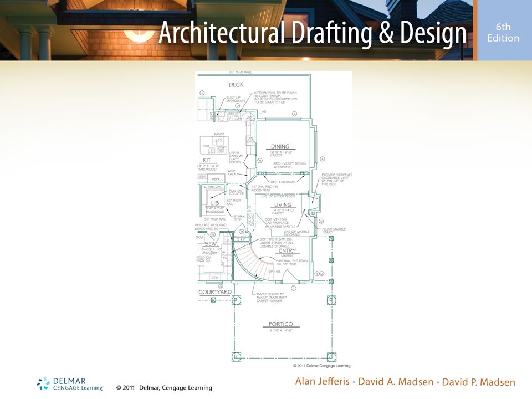Click the "LIVING" room label
Image resolution: width=532 pixels, height=399 pixels.
tap(283, 205)
